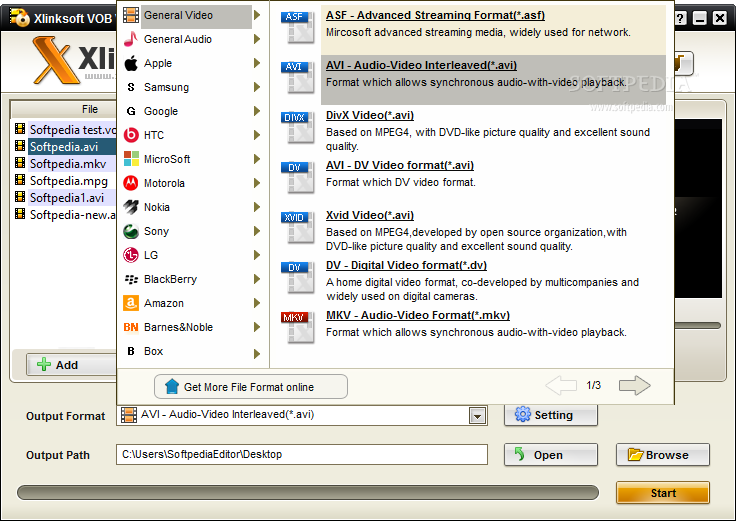Expand the General Video submenu arrow
Image resolution: width=736 pixels, height=521 pixels.
257,15
